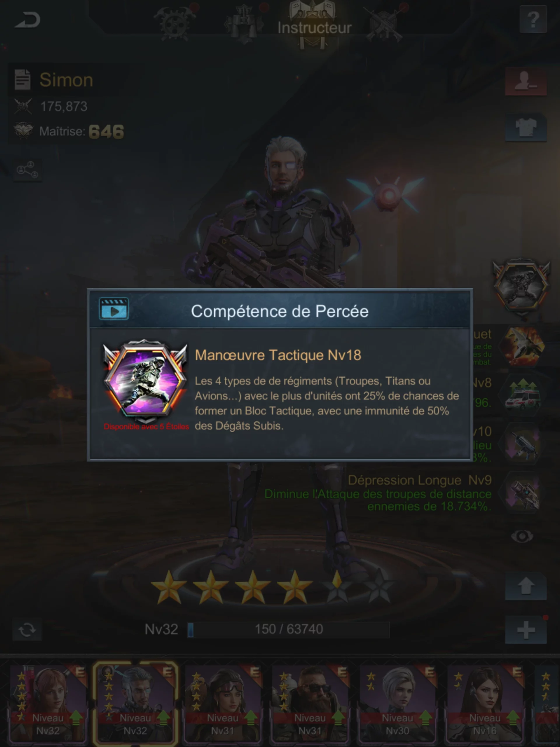Select the fighter jet skill icon
The width and height of the screenshot is (560, 747).
tap(523, 346)
